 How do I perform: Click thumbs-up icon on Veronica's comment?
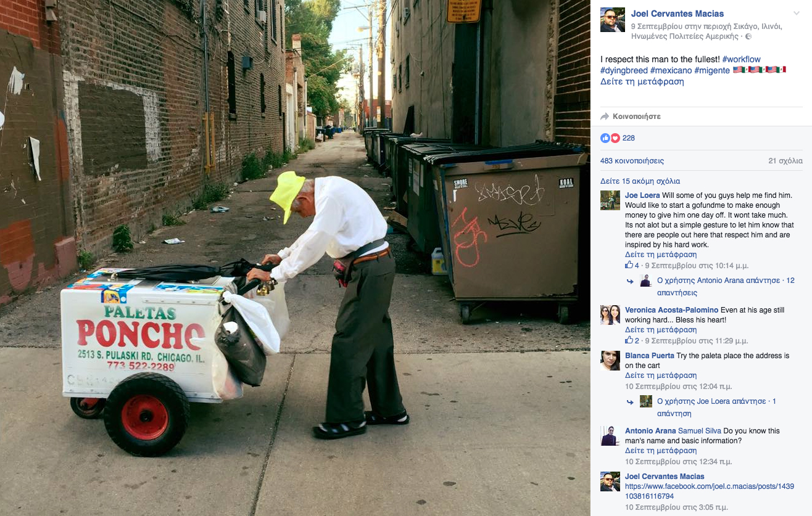point(629,340)
